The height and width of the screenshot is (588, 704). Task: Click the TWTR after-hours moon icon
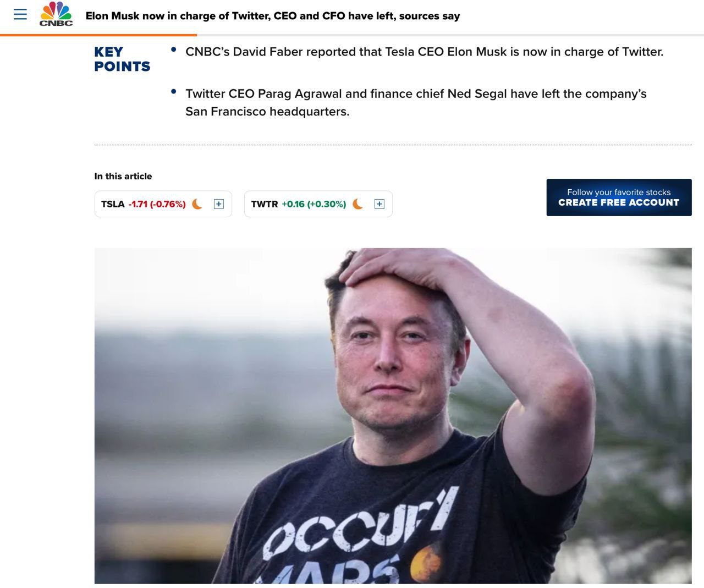click(x=358, y=204)
